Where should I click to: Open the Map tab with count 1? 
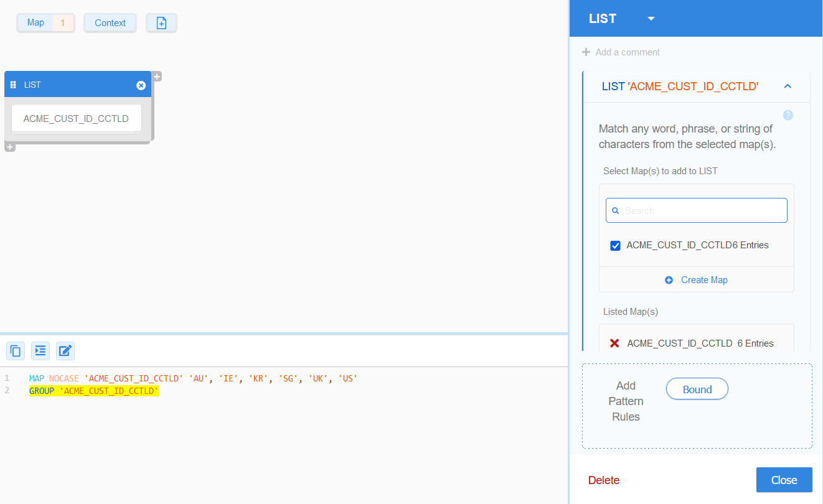tap(45, 23)
